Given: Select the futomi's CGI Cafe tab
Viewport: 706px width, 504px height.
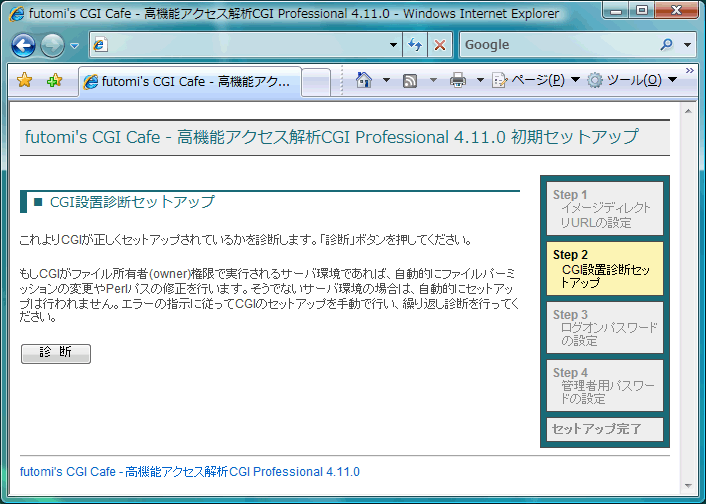Looking at the screenshot, I should click(x=190, y=82).
